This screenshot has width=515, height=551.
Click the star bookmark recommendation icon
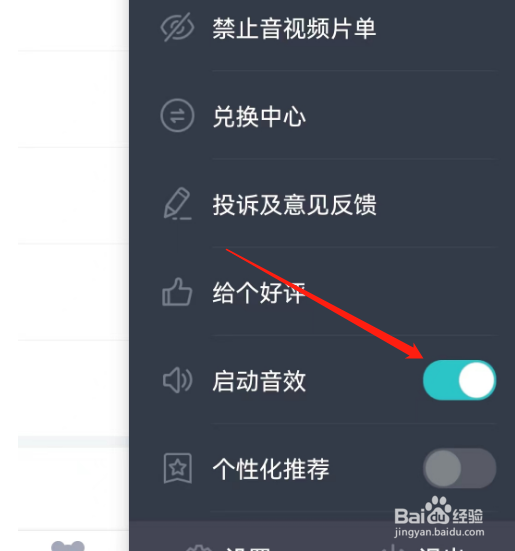point(178,468)
